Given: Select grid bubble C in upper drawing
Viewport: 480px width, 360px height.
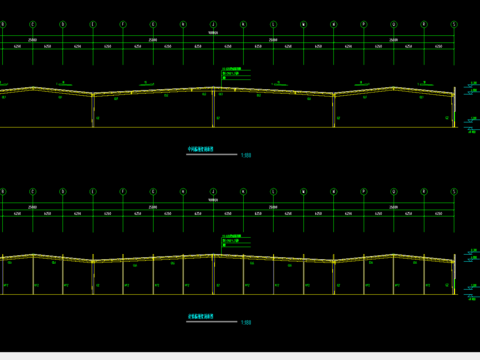Looking at the screenshot, I should tap(33, 24).
